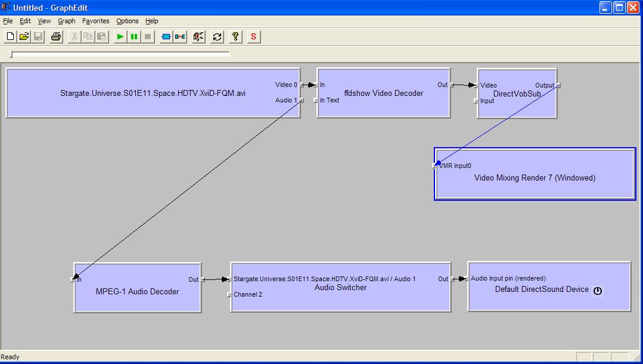Click the yellow question mark Help icon
643x364 pixels.
pos(235,36)
